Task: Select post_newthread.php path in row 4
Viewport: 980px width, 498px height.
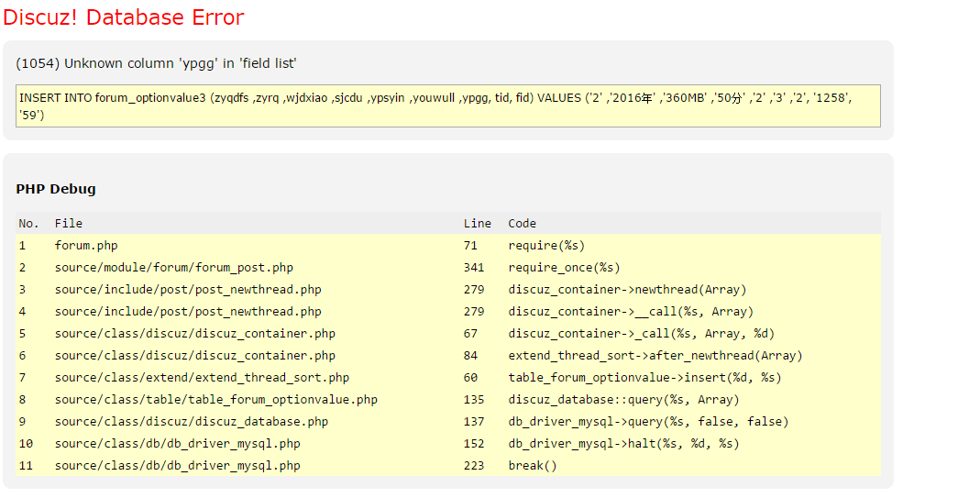Action: coord(188,311)
